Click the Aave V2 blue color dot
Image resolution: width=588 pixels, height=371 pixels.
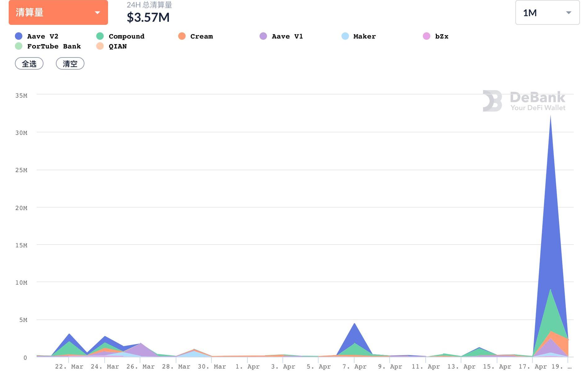point(19,36)
